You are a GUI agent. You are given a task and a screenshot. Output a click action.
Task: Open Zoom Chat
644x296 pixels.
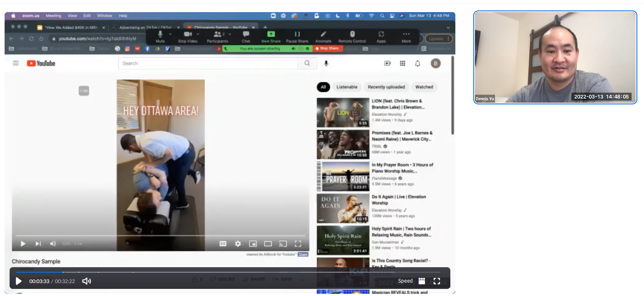point(246,36)
